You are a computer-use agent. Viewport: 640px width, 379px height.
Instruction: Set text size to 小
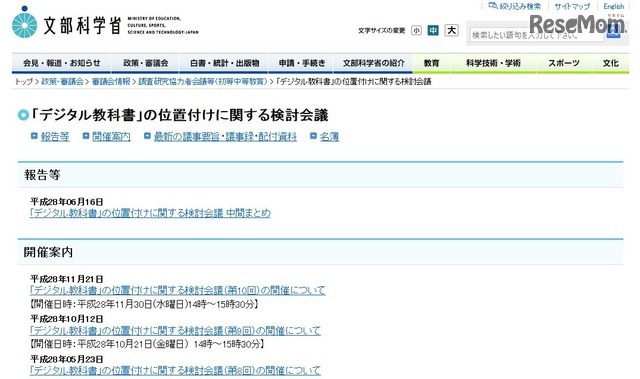(416, 30)
